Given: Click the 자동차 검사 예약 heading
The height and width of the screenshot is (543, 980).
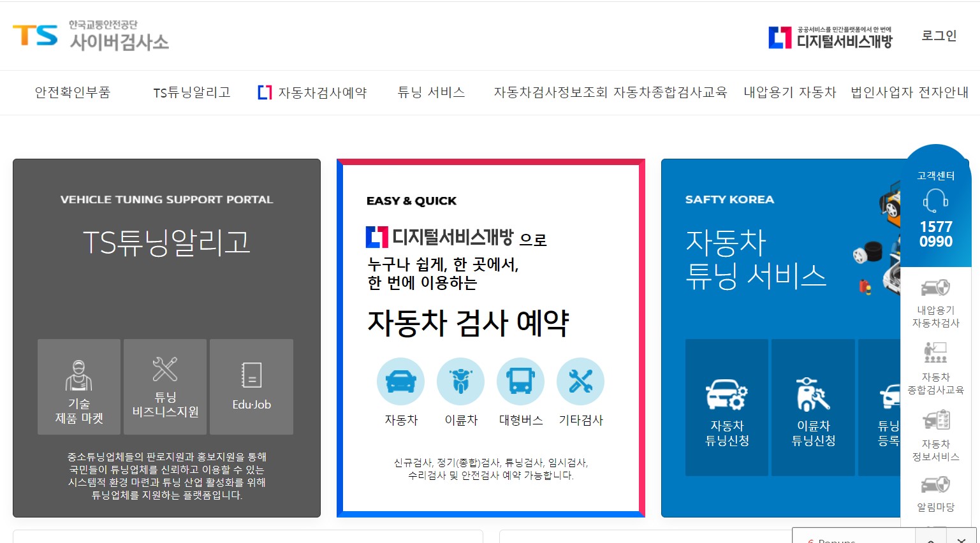Looking at the screenshot, I should [x=468, y=322].
